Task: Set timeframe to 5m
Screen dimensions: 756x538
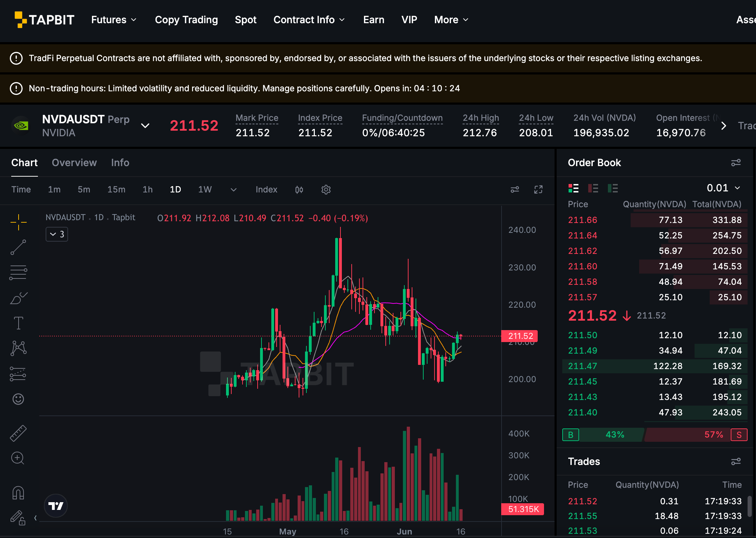Action: pyautogui.click(x=84, y=190)
